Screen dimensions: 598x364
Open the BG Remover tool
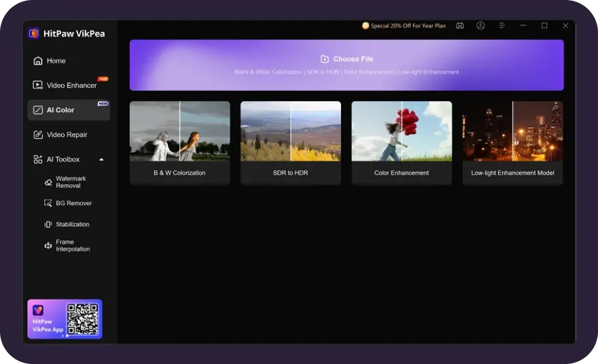click(69, 203)
